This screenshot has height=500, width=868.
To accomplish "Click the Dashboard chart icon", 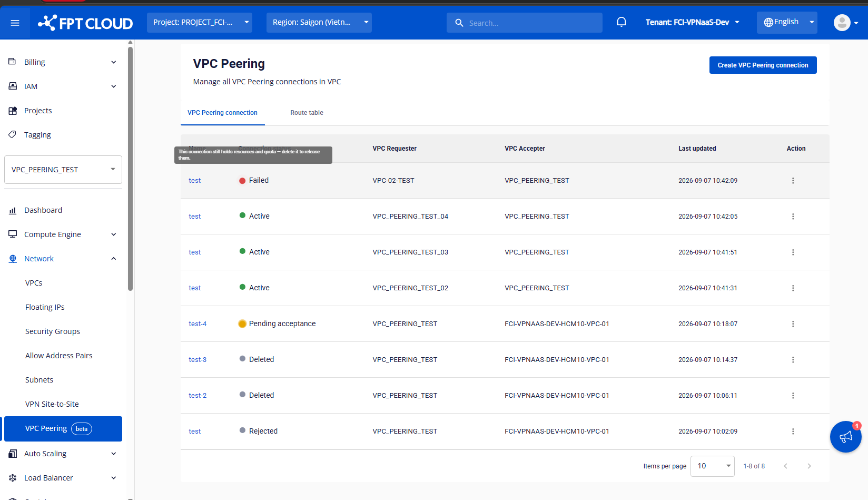I will click(13, 210).
